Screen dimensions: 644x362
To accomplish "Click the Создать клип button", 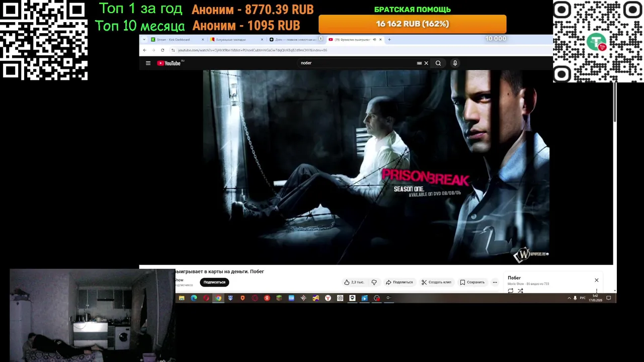I will point(436,282).
